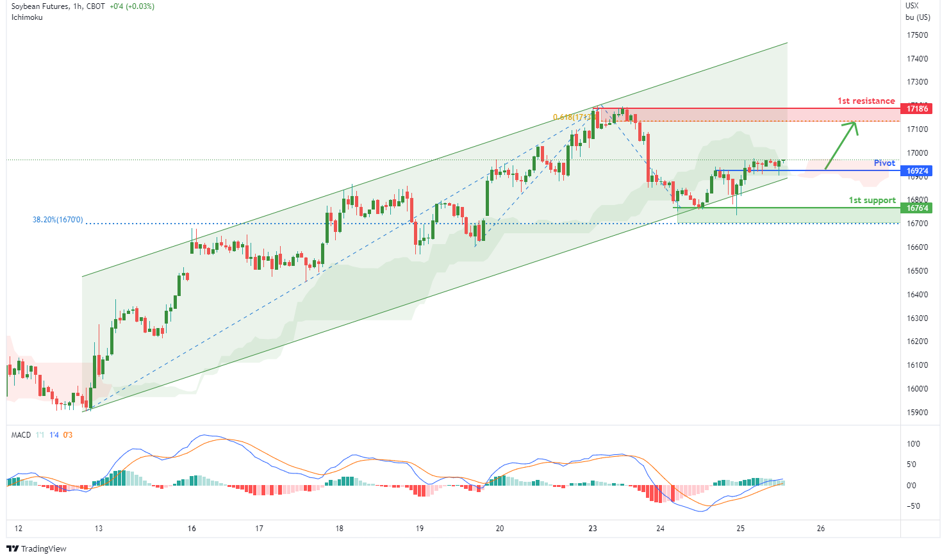Click the 1718'6 red resistance price tag
Image resolution: width=942 pixels, height=560 pixels.
click(x=916, y=109)
